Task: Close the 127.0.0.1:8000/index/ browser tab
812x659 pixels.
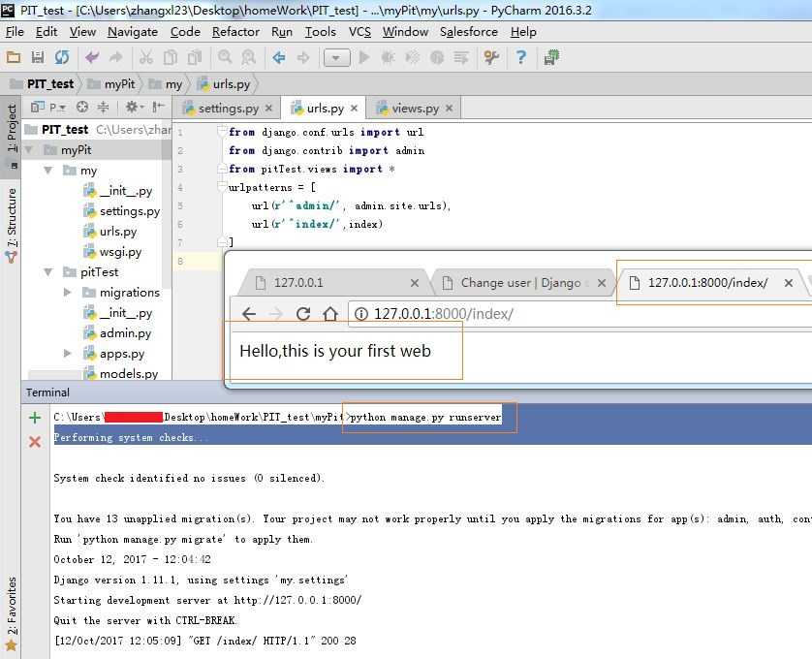Action: (788, 283)
